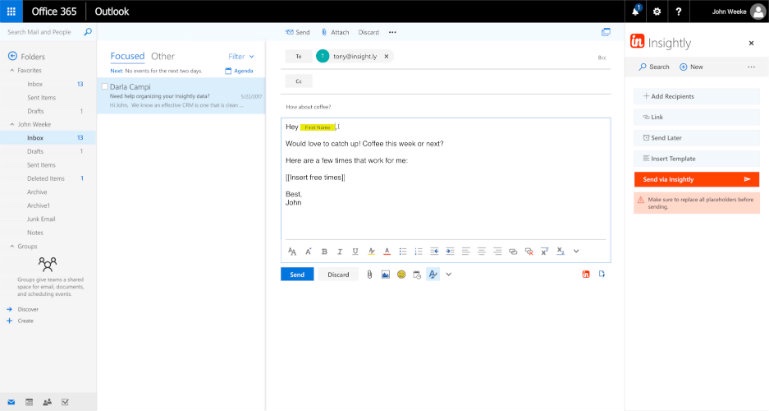The image size is (769, 411).
Task: Open the People module icon
Action: pos(47,402)
